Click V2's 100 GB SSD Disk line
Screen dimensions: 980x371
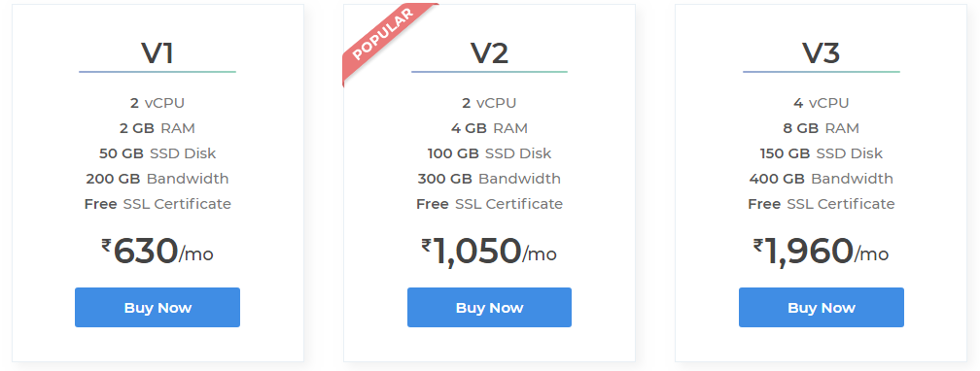coord(489,153)
